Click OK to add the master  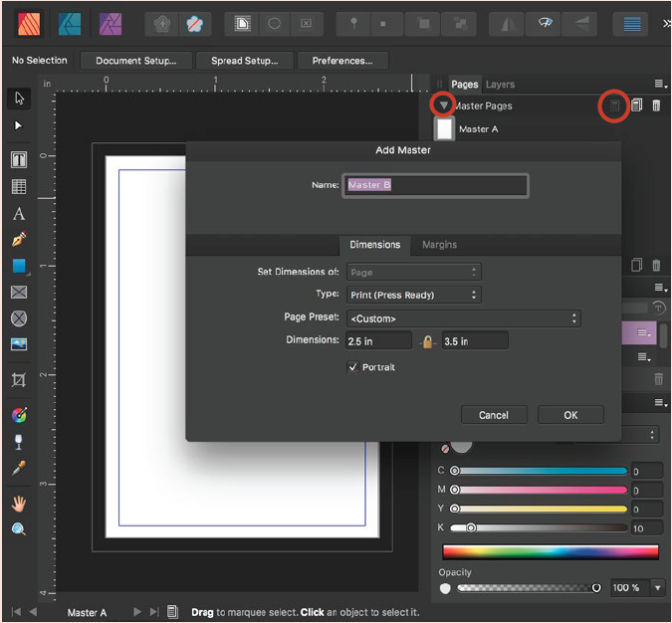[570, 415]
